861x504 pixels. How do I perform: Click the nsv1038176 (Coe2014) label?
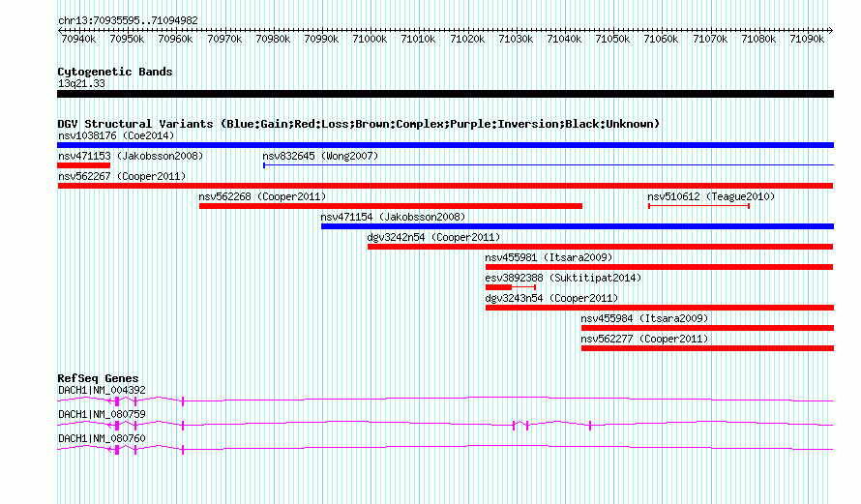pos(116,135)
